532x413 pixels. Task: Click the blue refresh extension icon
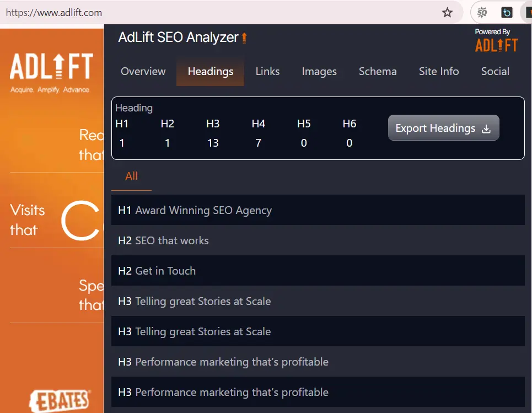point(507,13)
